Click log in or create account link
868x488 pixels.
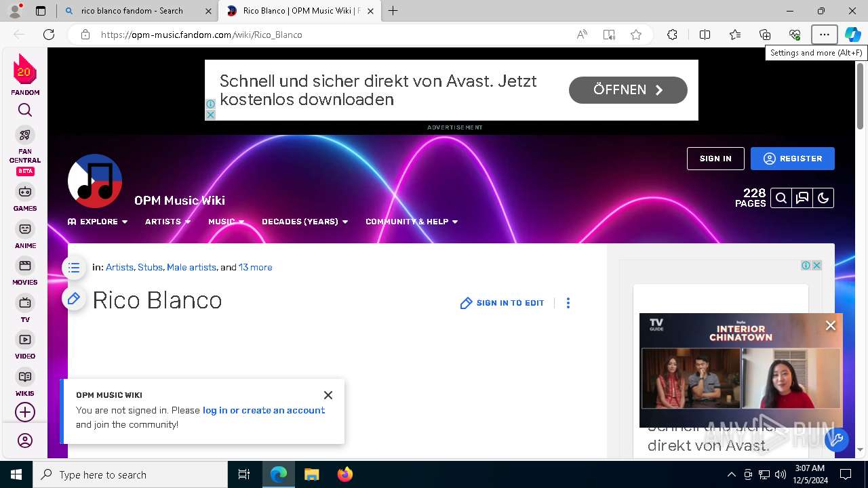pos(264,410)
